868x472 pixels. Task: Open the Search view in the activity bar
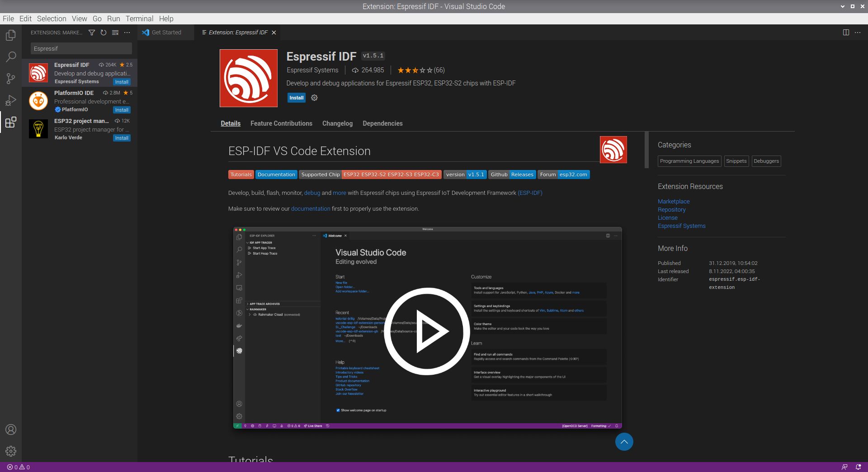pos(10,57)
